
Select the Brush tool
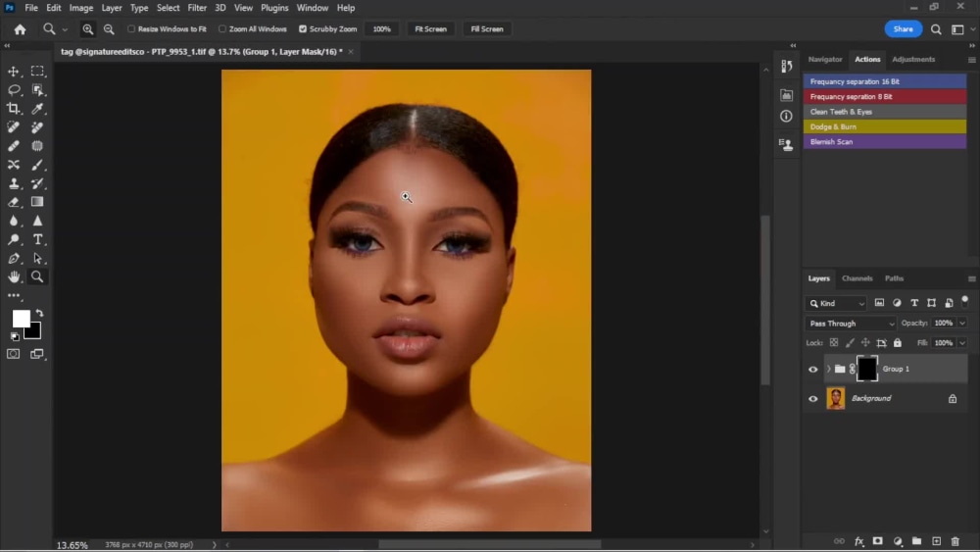37,165
